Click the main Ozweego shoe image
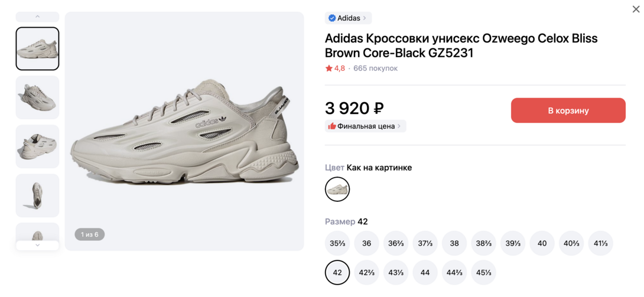The image size is (644, 297). (x=184, y=131)
